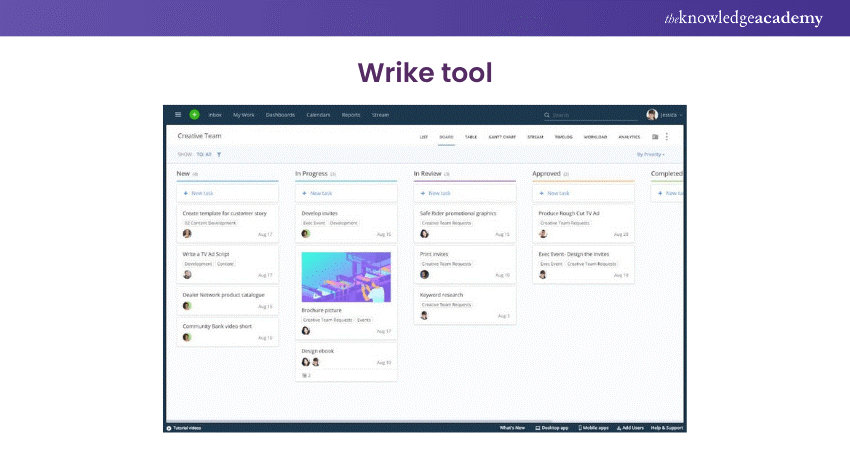
Task: Click assignee avatar on Keyword research card
Action: pos(424,315)
